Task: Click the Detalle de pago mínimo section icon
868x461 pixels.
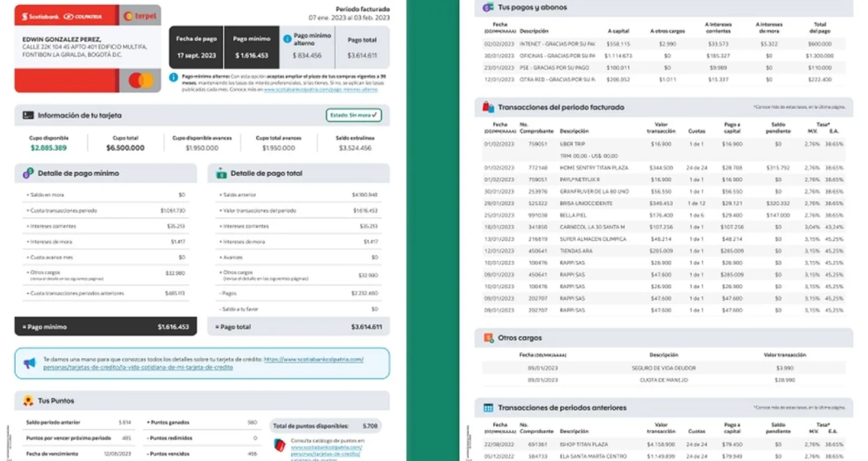Action: coord(28,174)
